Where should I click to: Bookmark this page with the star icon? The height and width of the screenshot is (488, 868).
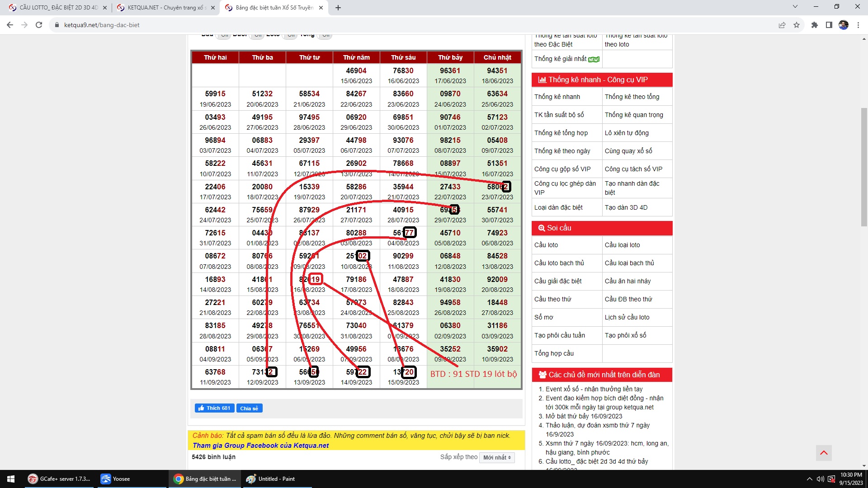797,25
